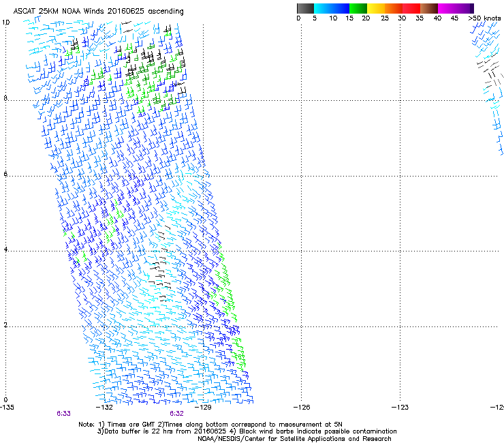
Task: Click the red 30–35 knots color segment
Action: coord(411,8)
